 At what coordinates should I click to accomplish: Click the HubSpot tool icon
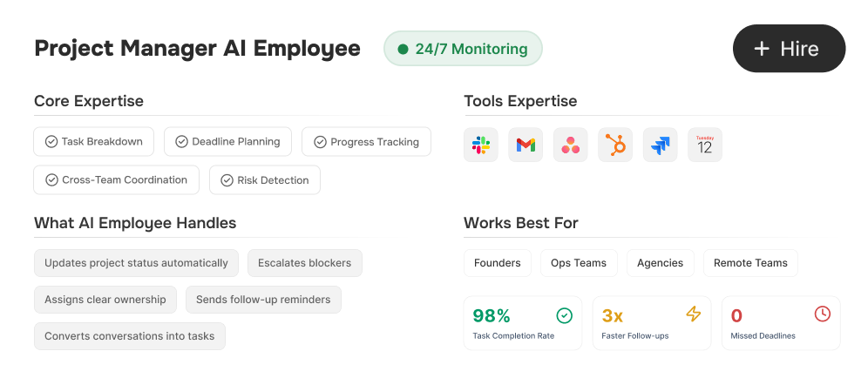point(615,145)
